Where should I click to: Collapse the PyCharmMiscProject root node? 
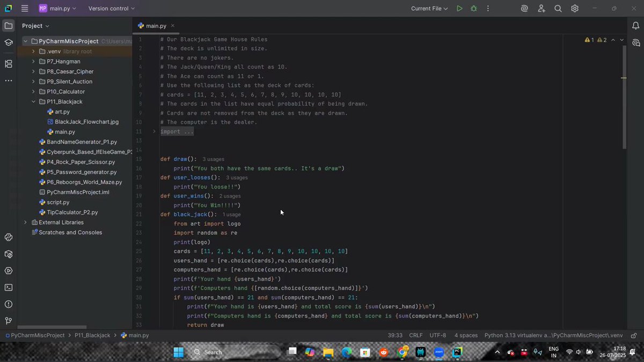pos(25,41)
